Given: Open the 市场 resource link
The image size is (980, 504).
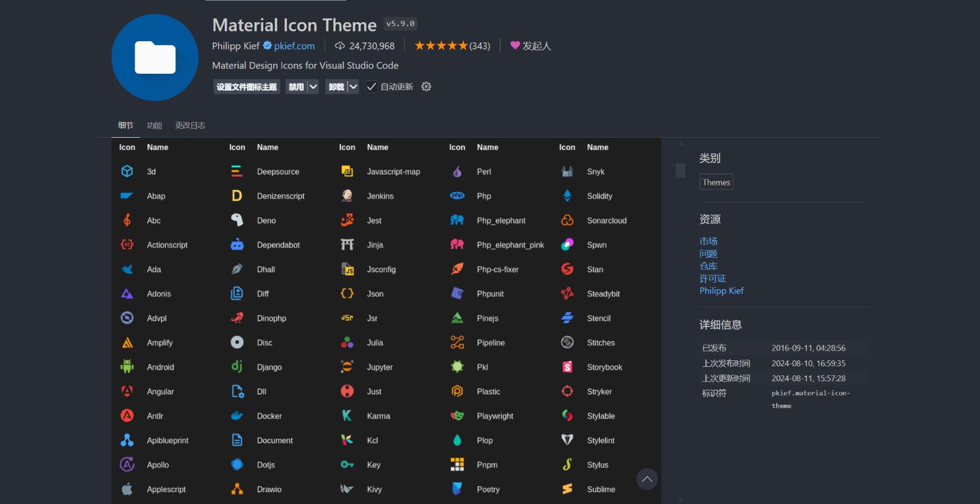Looking at the screenshot, I should (x=708, y=241).
